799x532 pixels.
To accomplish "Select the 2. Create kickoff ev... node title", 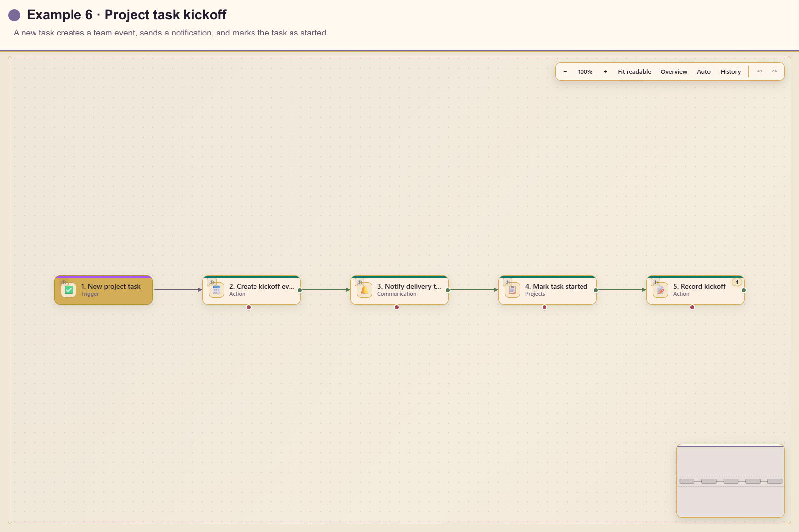I will click(262, 286).
